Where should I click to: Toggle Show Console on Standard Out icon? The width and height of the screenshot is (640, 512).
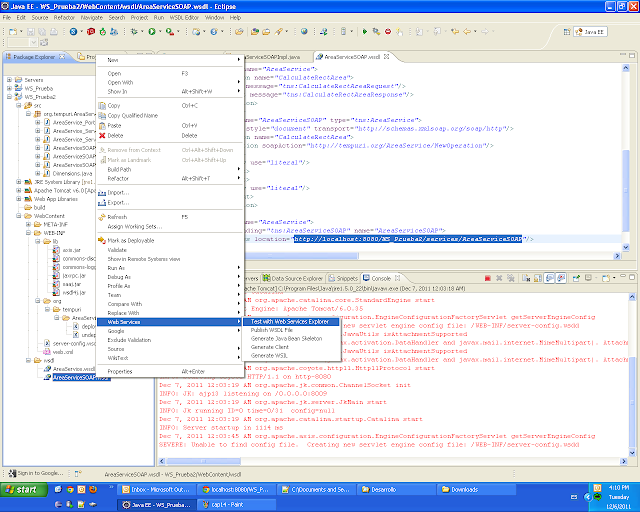550,278
